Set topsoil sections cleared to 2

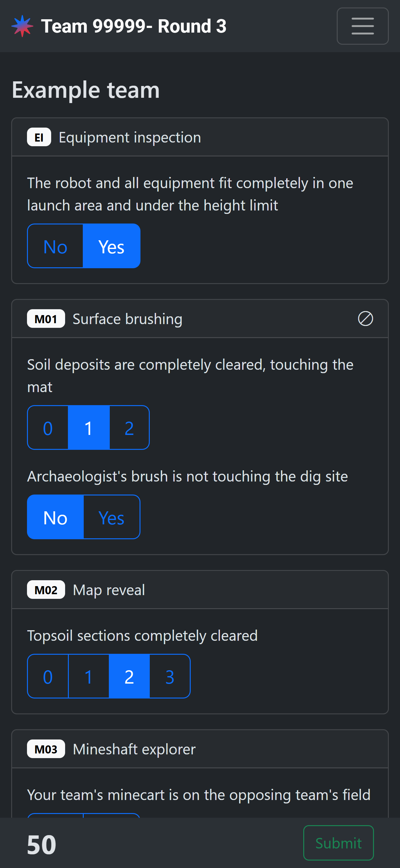coord(129,676)
